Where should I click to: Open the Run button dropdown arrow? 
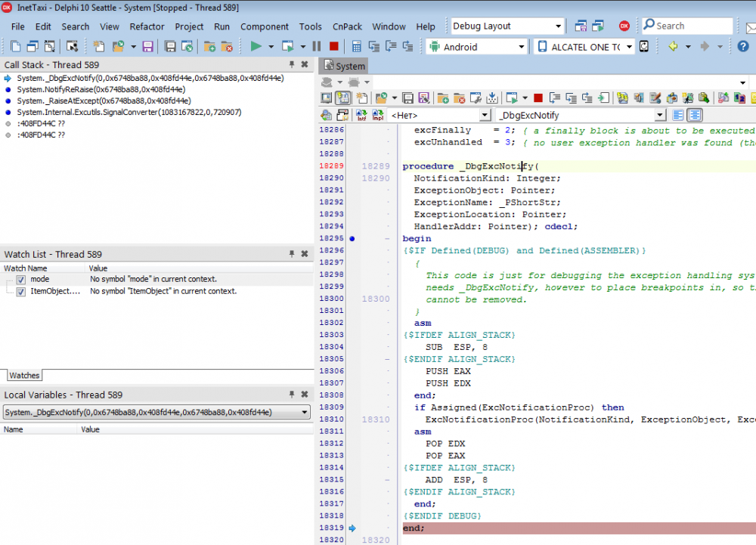pos(271,47)
